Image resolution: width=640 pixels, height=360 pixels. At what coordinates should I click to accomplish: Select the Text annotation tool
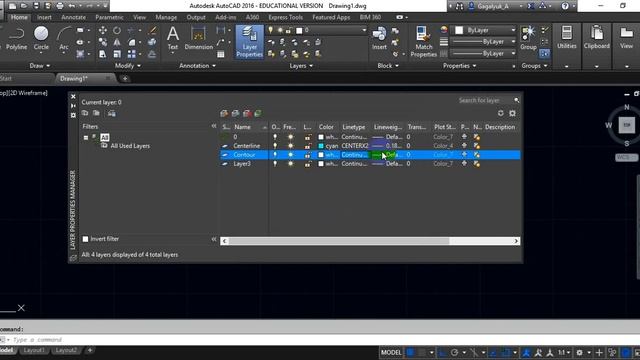pos(173,38)
